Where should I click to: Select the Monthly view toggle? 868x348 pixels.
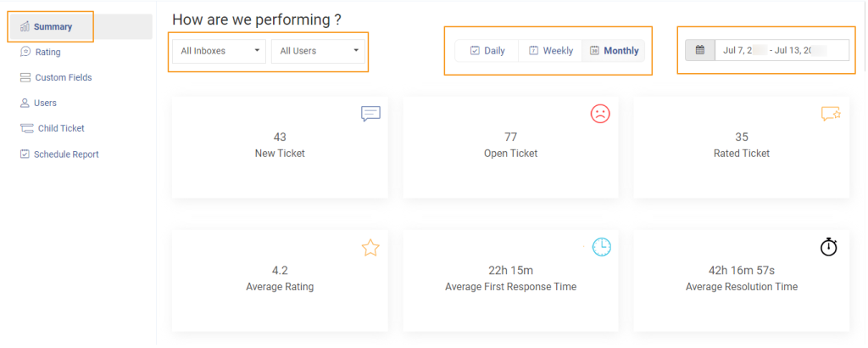point(614,51)
